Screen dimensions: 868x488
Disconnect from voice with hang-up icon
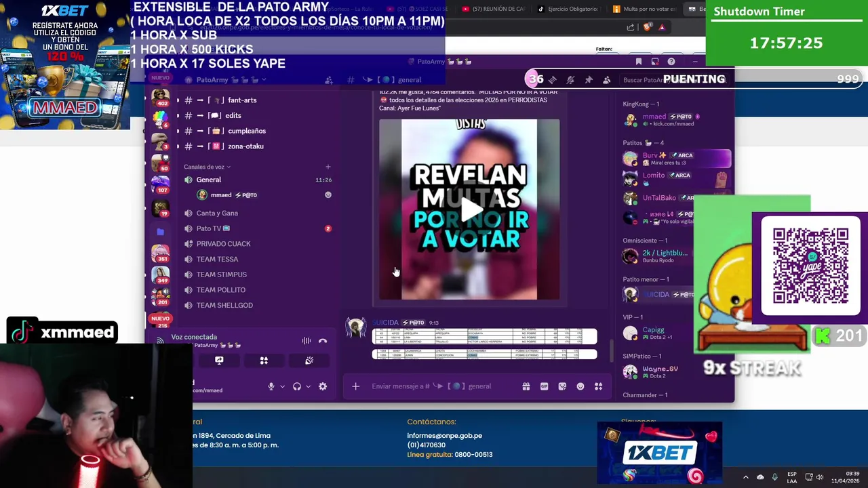pyautogui.click(x=323, y=341)
